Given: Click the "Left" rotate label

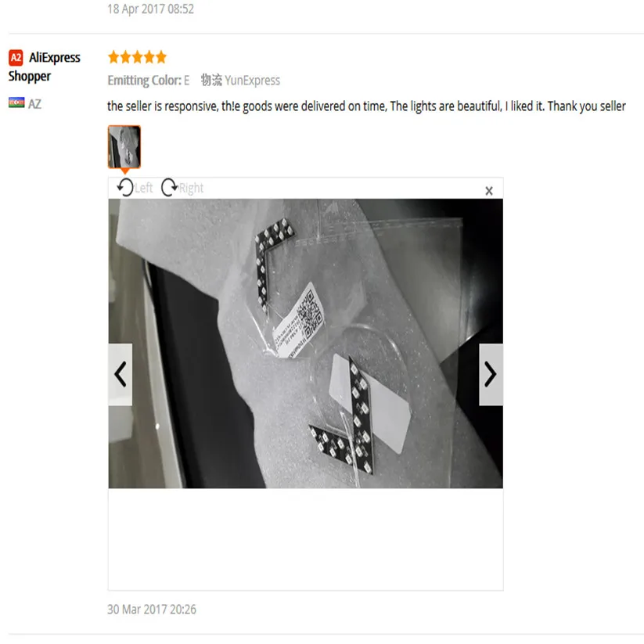Looking at the screenshot, I should pyautogui.click(x=144, y=188).
